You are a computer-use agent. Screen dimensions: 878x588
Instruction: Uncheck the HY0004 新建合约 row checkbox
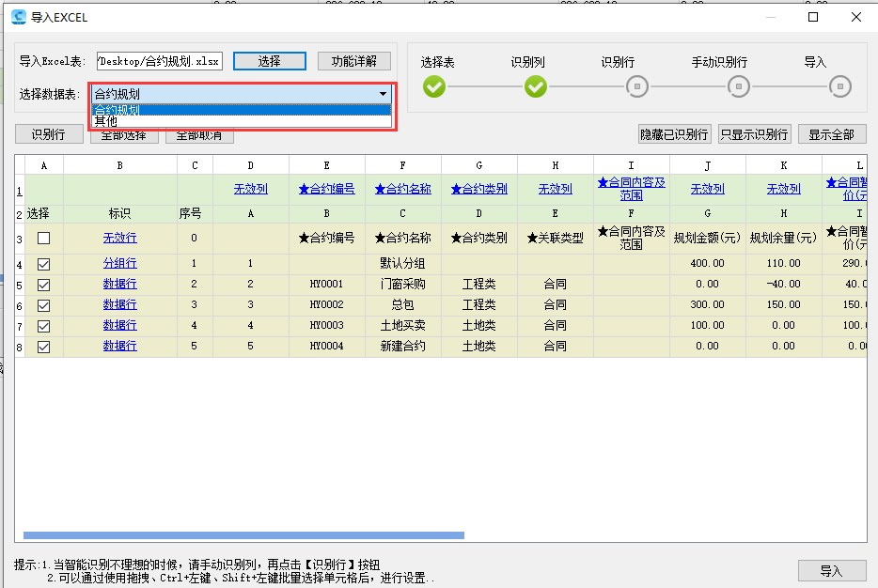click(x=43, y=347)
